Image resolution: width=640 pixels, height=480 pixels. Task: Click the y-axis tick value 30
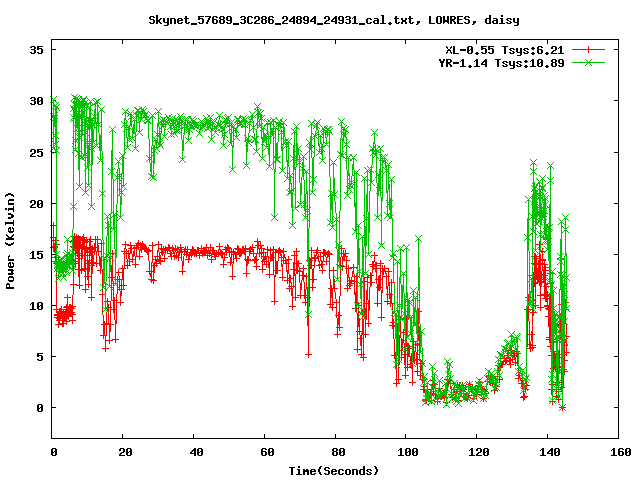point(36,101)
